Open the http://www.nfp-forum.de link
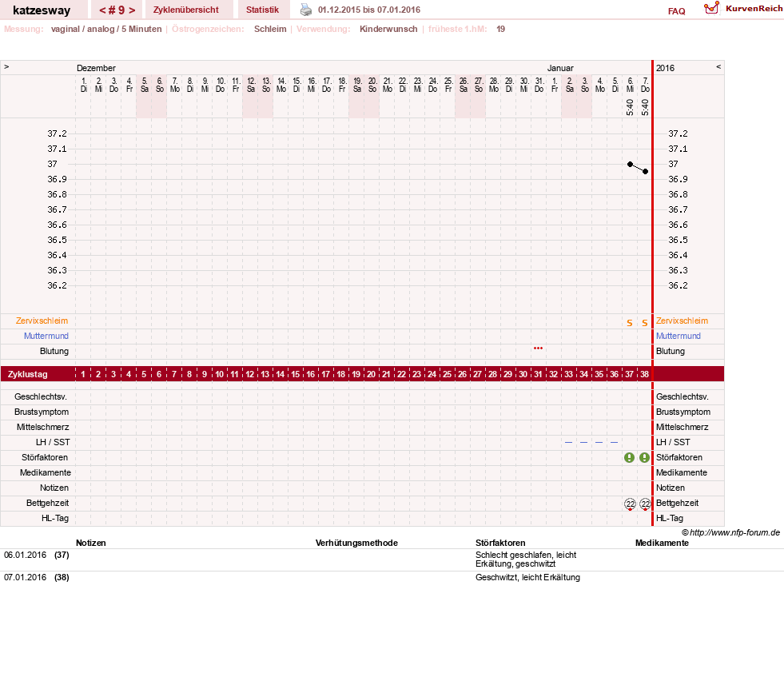Image resolution: width=784 pixels, height=681 pixels. coord(734,532)
